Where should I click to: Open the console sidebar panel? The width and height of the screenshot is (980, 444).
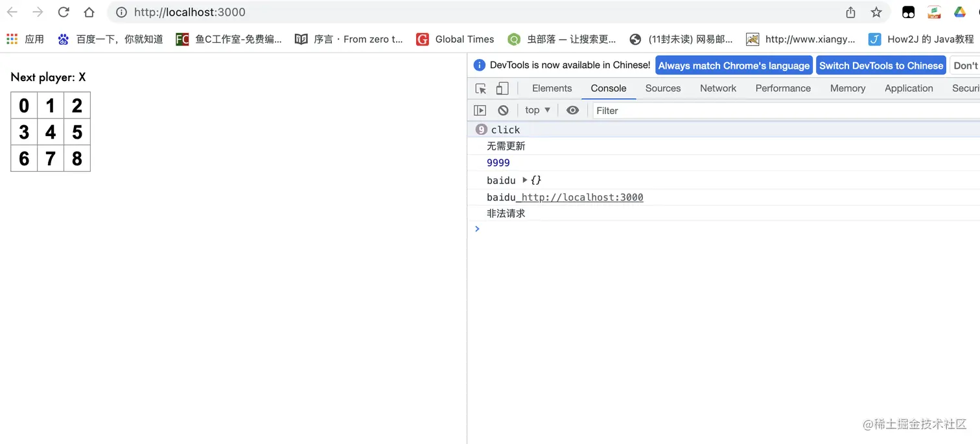480,110
